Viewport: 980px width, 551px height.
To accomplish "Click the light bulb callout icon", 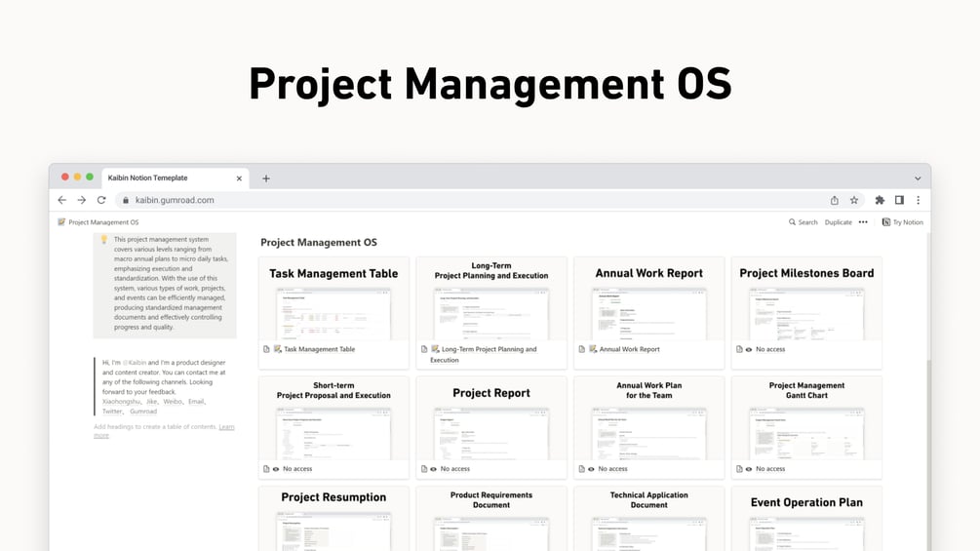I will [103, 239].
